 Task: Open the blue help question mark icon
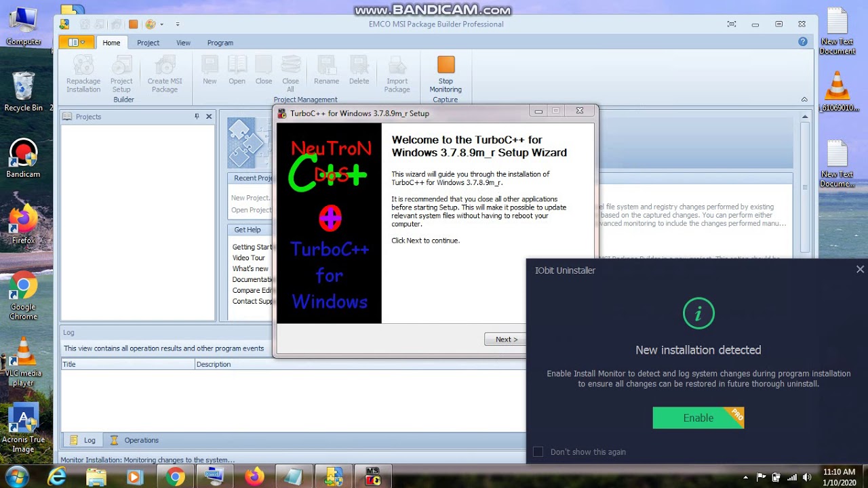coord(803,41)
